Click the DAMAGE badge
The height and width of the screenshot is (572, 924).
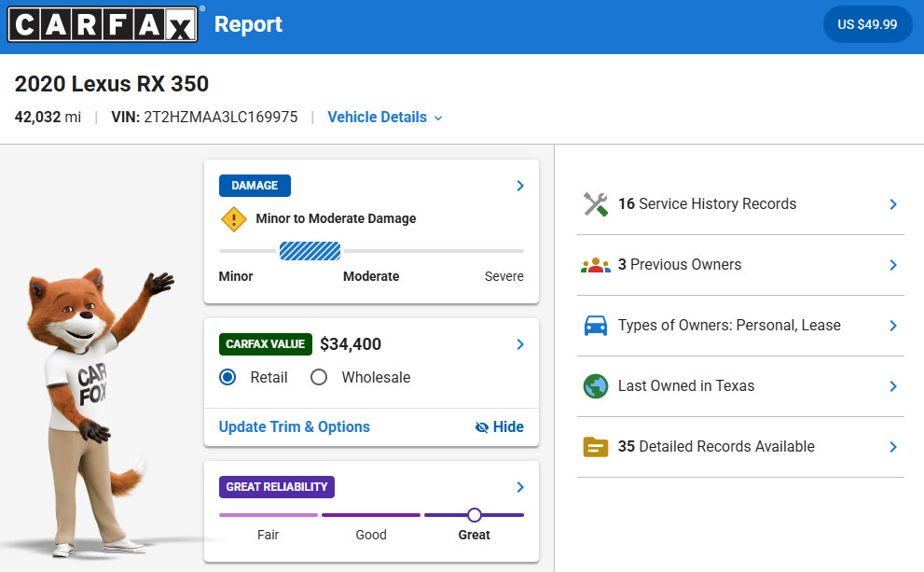click(x=255, y=186)
